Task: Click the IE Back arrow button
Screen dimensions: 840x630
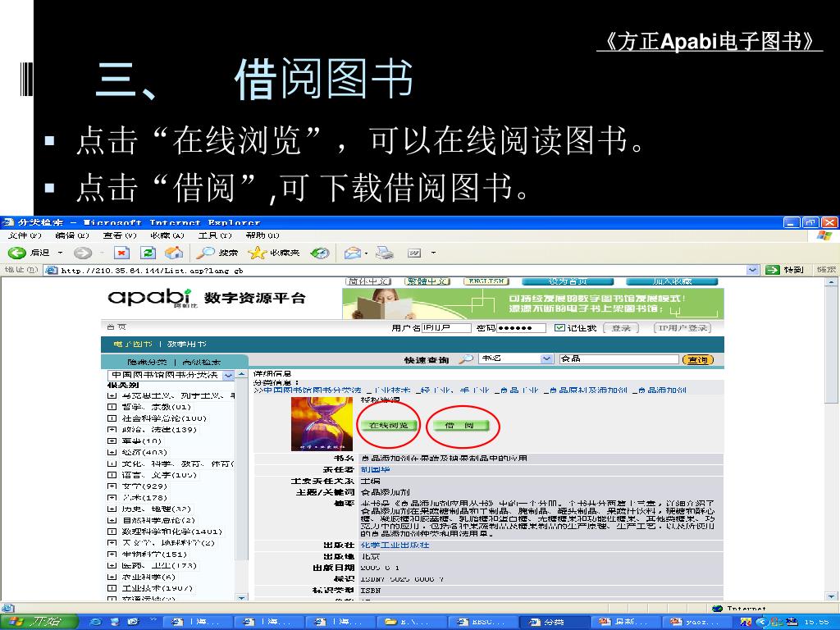Action: point(17,253)
